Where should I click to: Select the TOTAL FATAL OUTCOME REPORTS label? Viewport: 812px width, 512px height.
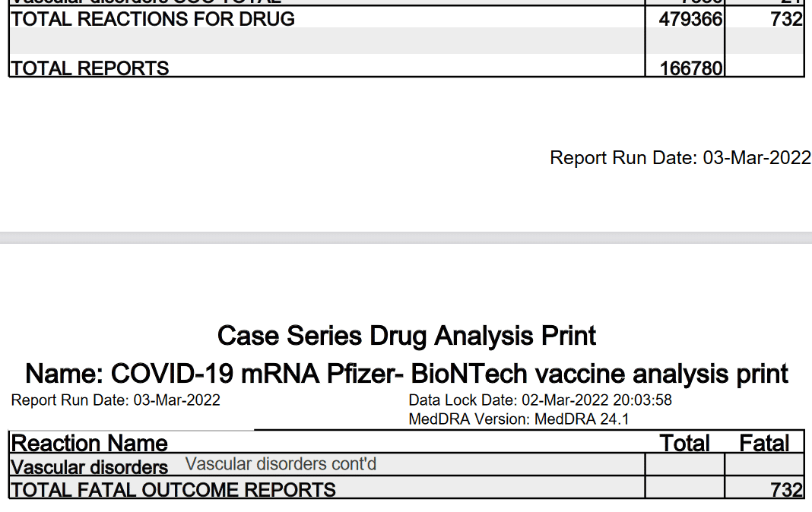pyautogui.click(x=173, y=490)
